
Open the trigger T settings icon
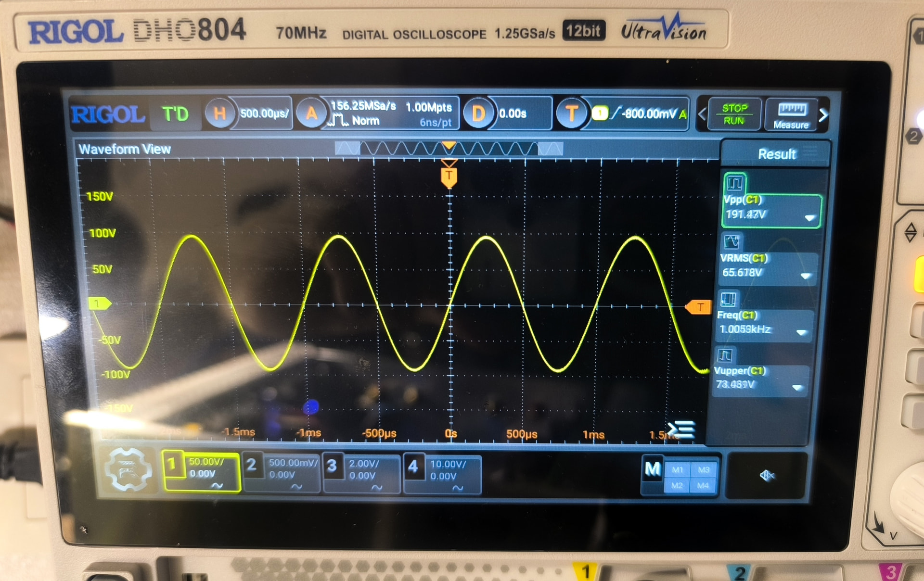click(571, 114)
